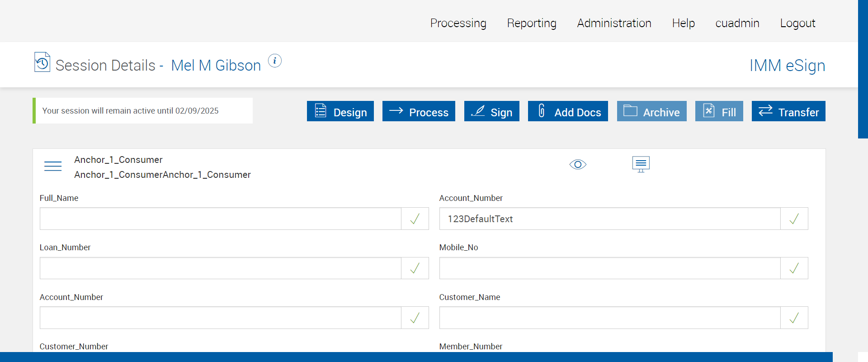Click the info icon beside Mel M Gibson
This screenshot has width=868, height=362.
pos(275,61)
